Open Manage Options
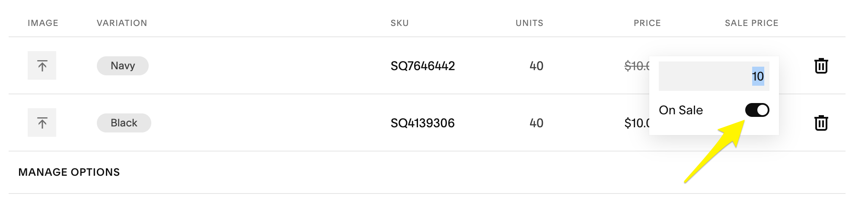The height and width of the screenshot is (200, 868). [x=69, y=172]
